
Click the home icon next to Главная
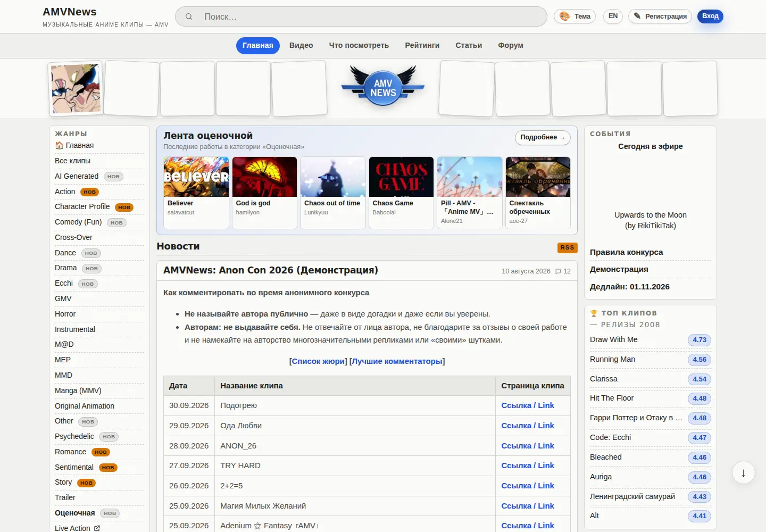(59, 145)
